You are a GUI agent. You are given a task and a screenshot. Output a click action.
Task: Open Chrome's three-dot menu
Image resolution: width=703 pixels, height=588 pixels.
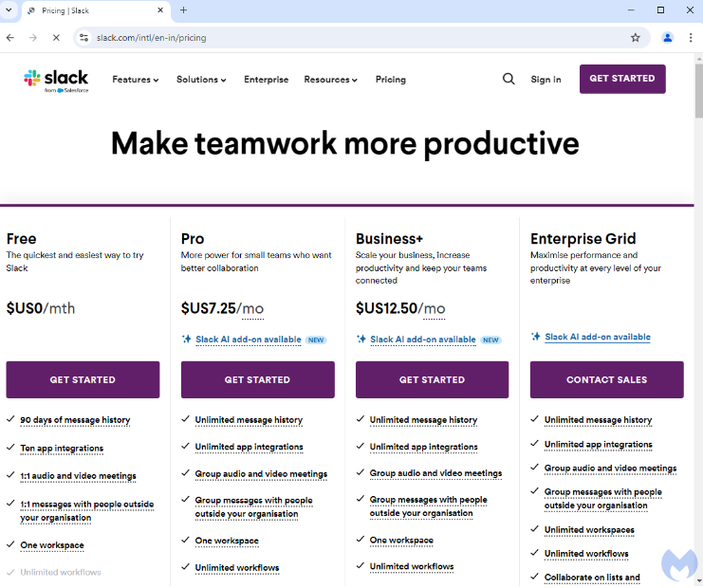691,38
